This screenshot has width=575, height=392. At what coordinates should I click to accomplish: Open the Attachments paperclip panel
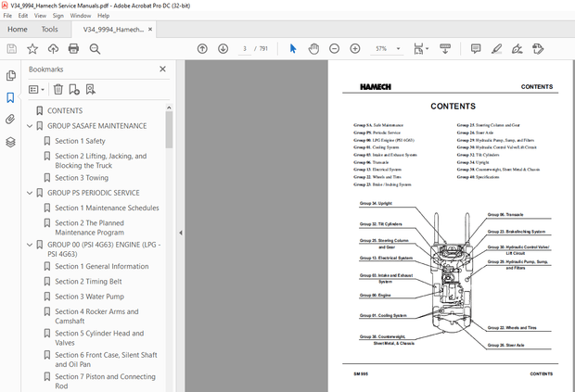(x=10, y=120)
